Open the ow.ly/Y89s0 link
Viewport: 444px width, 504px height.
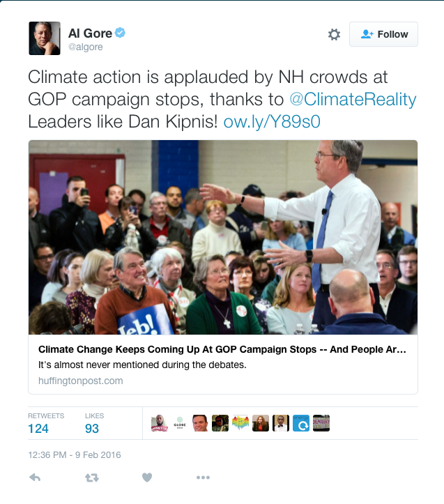(272, 122)
